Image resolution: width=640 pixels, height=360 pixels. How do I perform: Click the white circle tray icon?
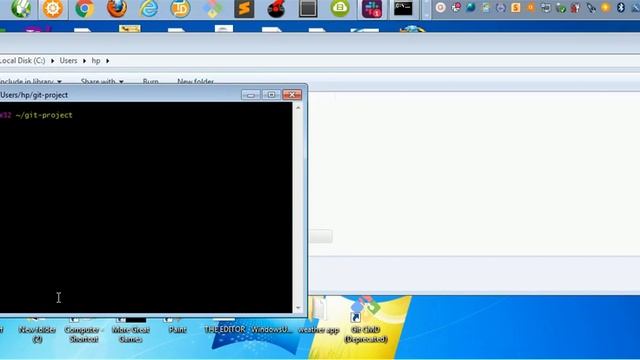(440, 7)
